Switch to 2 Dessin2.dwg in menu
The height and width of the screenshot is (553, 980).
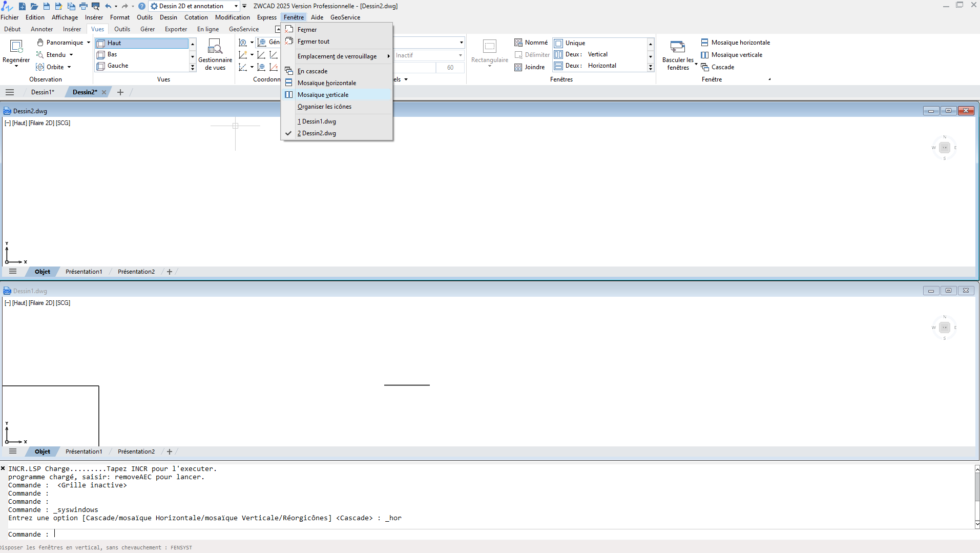[319, 133]
